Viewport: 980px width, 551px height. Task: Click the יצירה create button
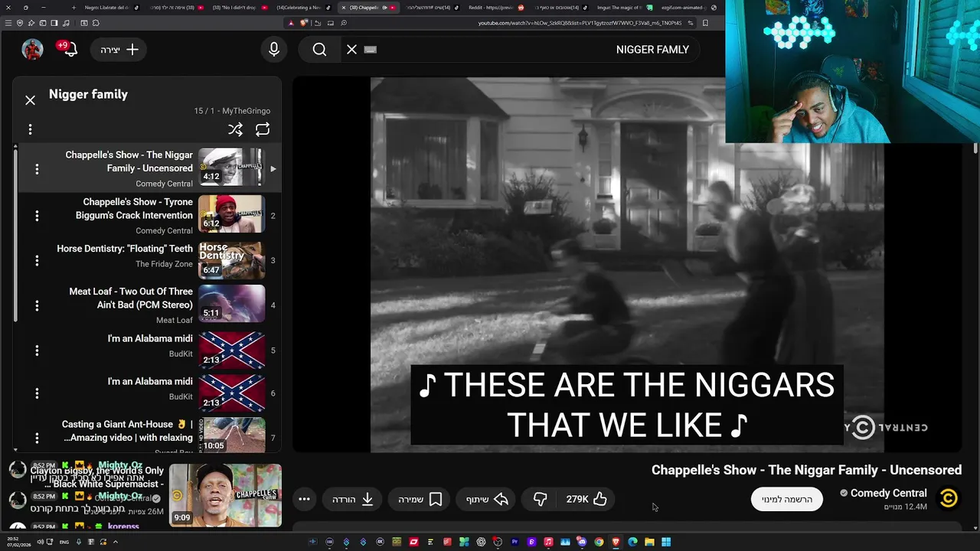coord(119,50)
